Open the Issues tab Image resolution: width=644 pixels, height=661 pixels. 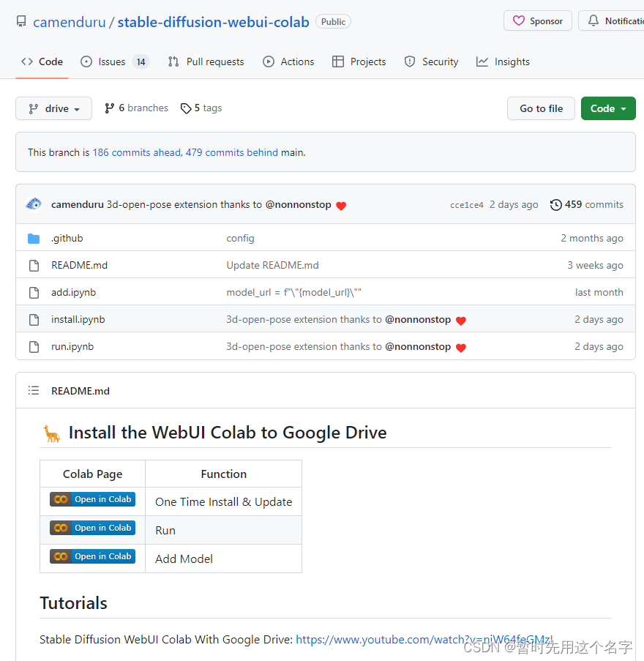click(x=115, y=62)
